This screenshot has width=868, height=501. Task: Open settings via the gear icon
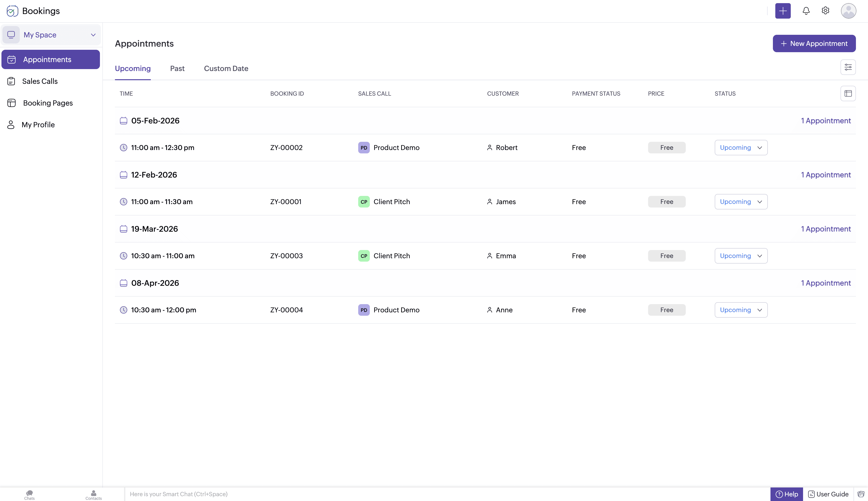[825, 11]
